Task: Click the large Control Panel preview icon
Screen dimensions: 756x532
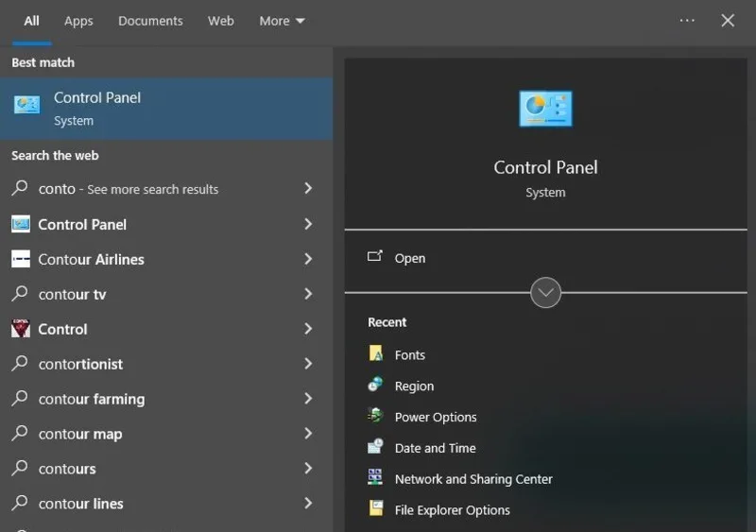Action: click(545, 109)
